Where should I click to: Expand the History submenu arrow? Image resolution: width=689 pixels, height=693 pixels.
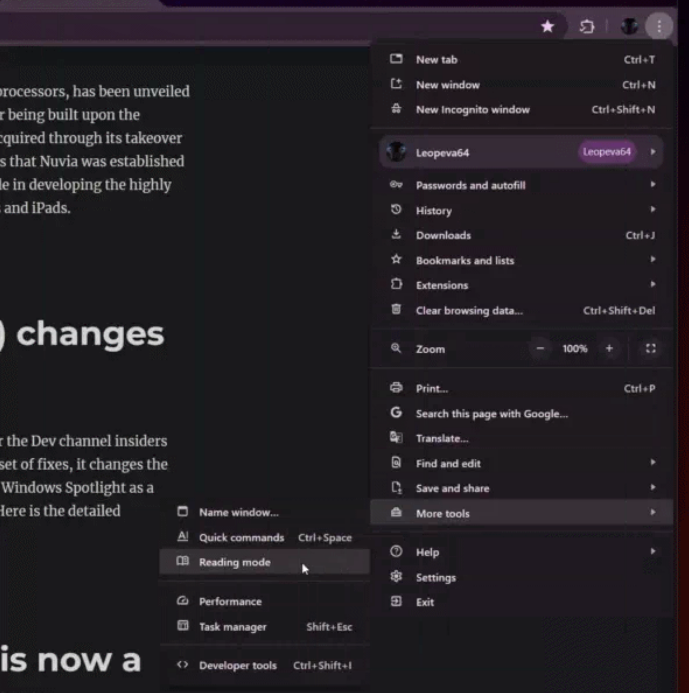pyautogui.click(x=653, y=209)
